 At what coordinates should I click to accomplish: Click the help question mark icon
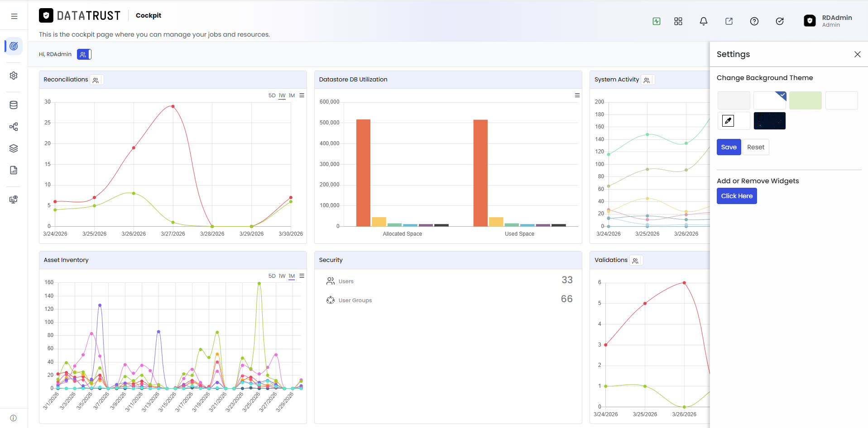754,21
